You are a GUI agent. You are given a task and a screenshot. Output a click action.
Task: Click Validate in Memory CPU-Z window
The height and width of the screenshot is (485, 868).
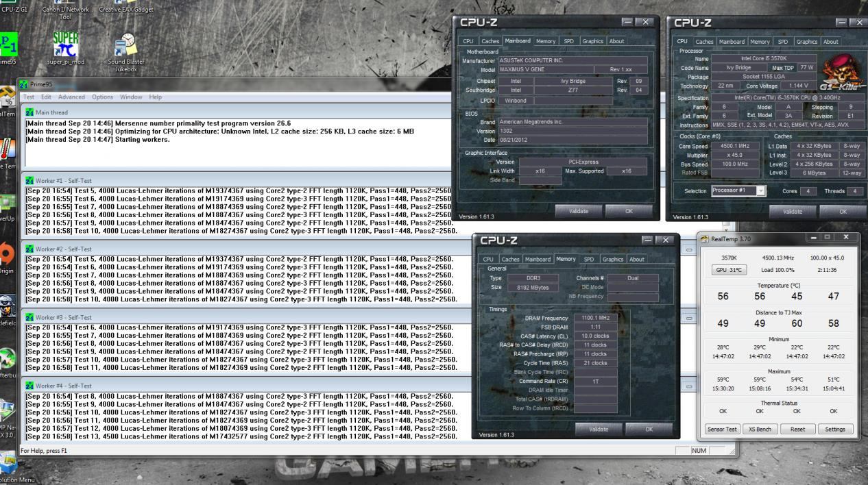pos(599,429)
